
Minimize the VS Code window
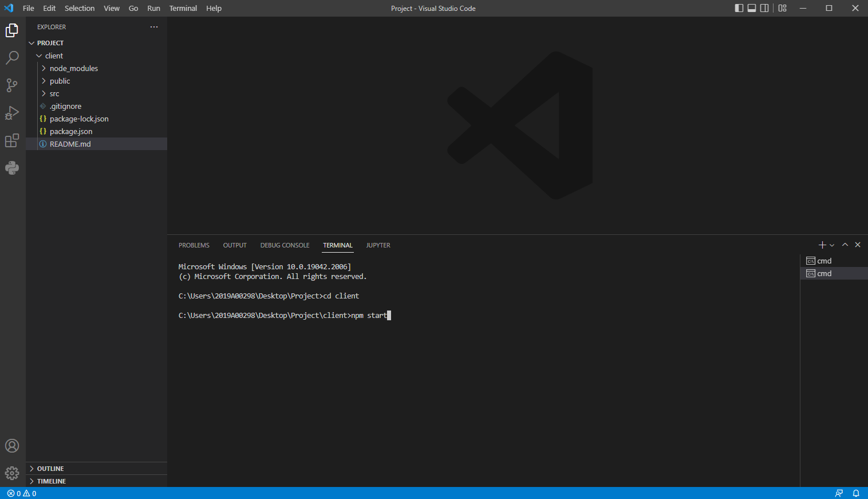[803, 8]
